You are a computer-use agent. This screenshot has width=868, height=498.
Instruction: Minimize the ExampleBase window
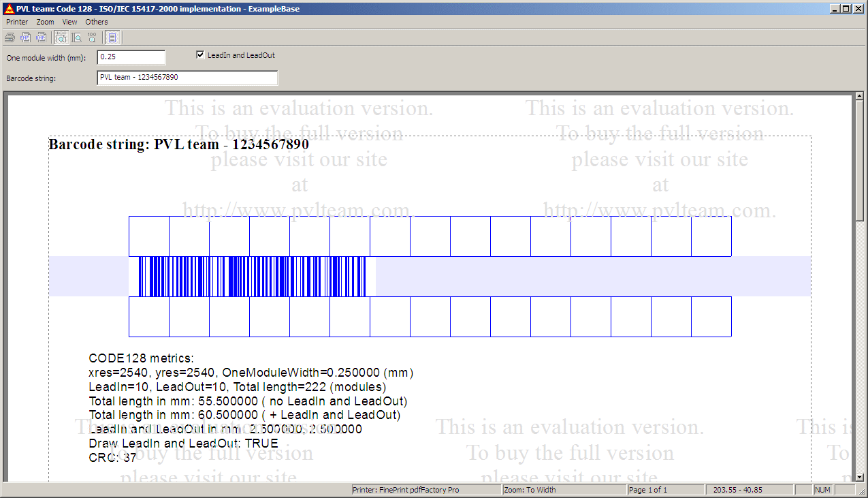click(835, 9)
